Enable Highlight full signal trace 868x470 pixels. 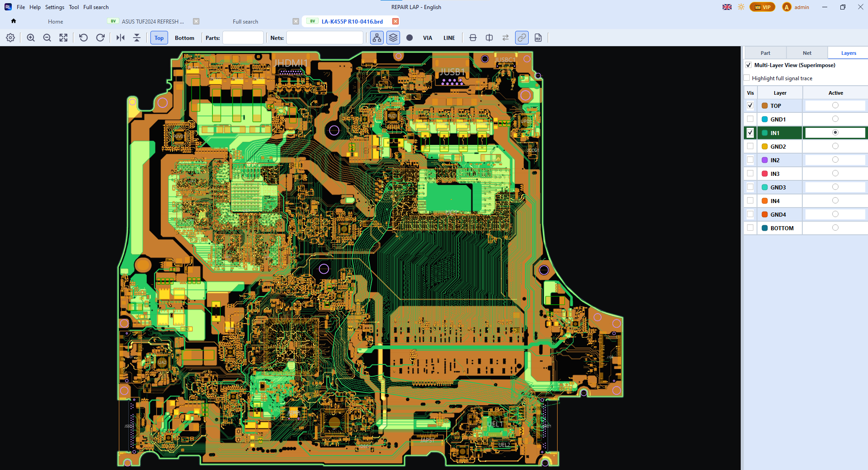747,78
